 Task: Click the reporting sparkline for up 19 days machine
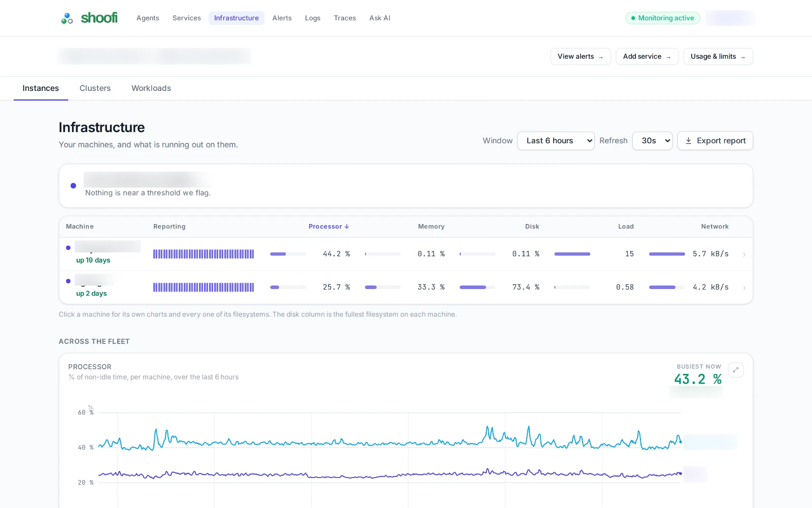tap(204, 254)
